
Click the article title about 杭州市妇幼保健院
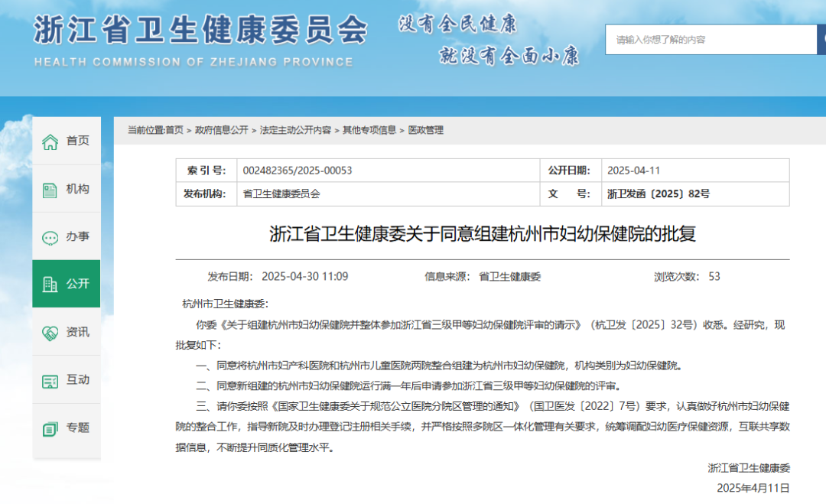tap(483, 233)
